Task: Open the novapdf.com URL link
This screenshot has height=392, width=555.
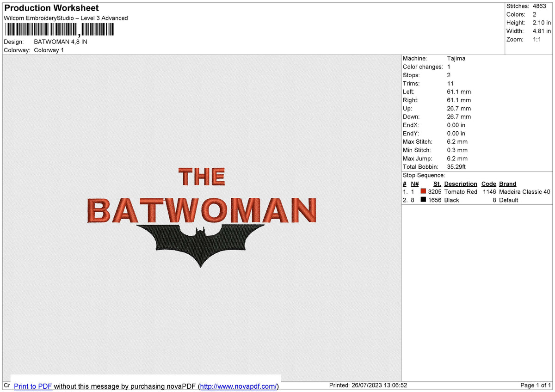Action: pyautogui.click(x=238, y=386)
